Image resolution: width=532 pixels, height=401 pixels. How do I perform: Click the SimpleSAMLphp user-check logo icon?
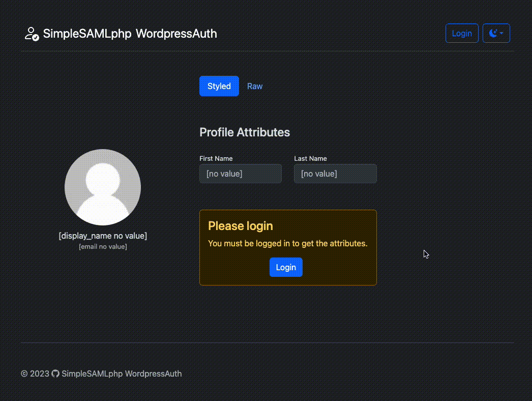[32, 34]
